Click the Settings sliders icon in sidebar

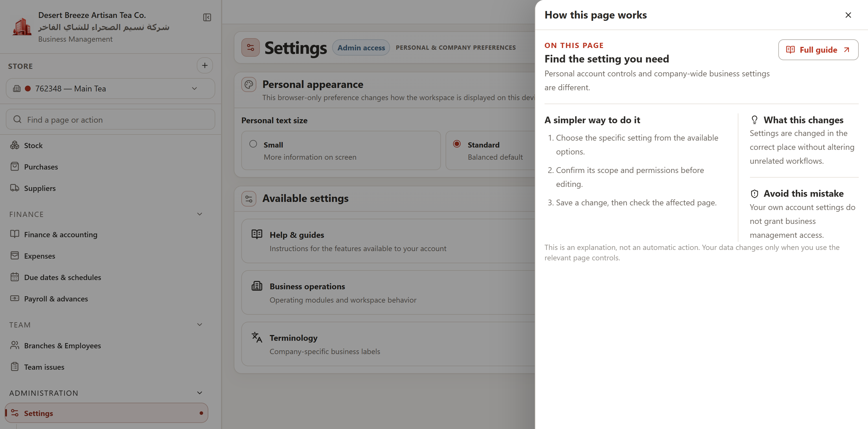tap(14, 413)
